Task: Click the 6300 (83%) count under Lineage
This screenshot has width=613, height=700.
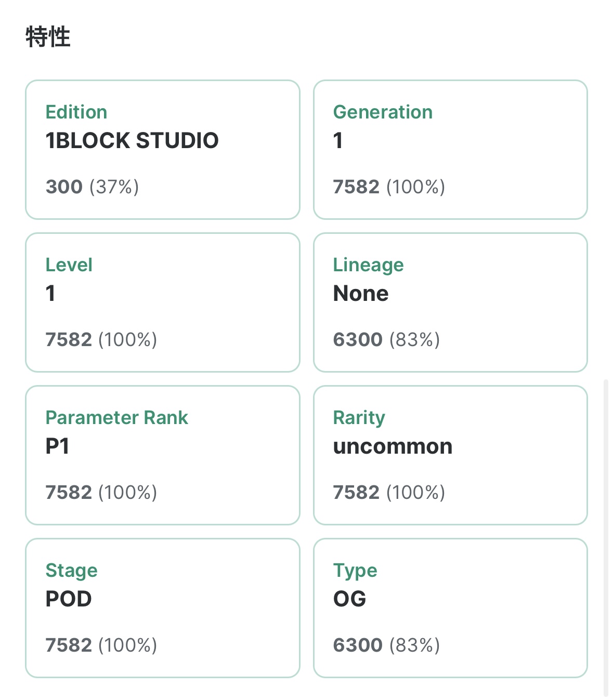Action: click(386, 339)
